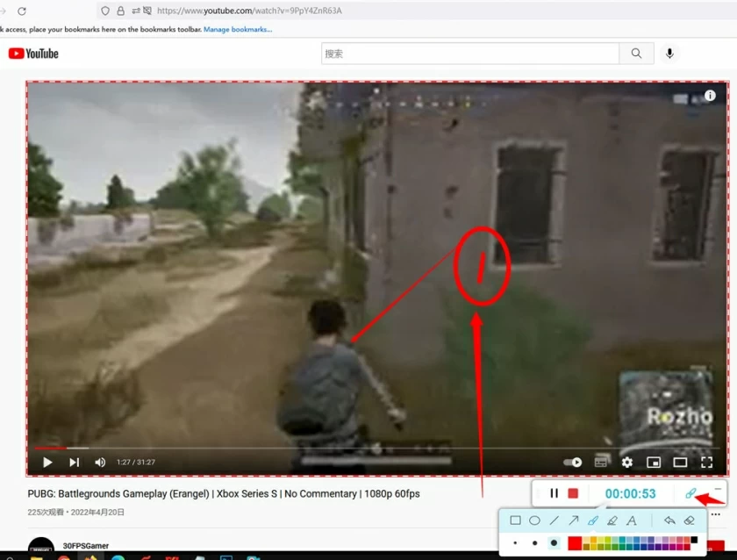Select the Text annotation tool
Image resolution: width=737 pixels, height=560 pixels.
tap(633, 520)
